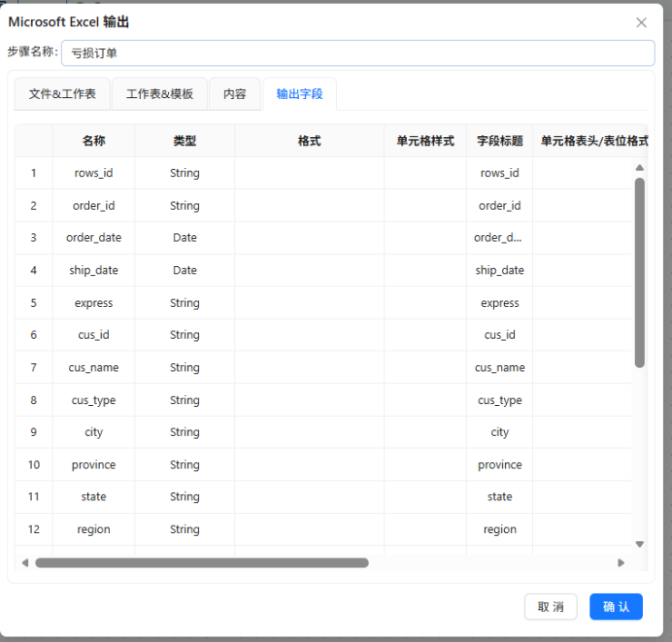Click the 名称 column header
672x642 pixels.
click(x=94, y=141)
